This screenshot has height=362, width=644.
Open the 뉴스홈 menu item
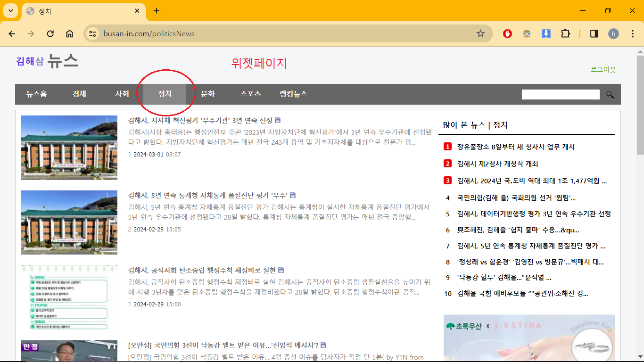36,94
